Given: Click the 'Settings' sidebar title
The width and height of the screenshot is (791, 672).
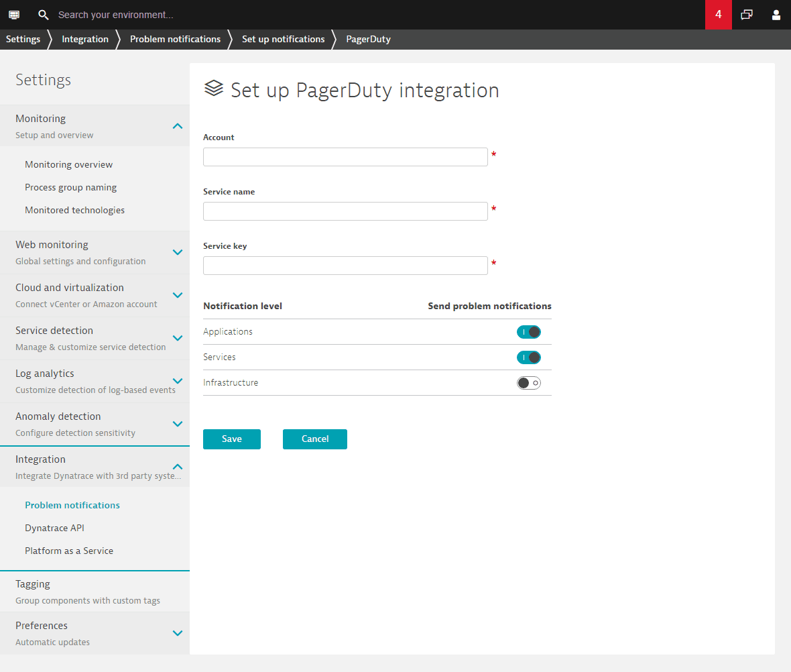Looking at the screenshot, I should pos(44,80).
